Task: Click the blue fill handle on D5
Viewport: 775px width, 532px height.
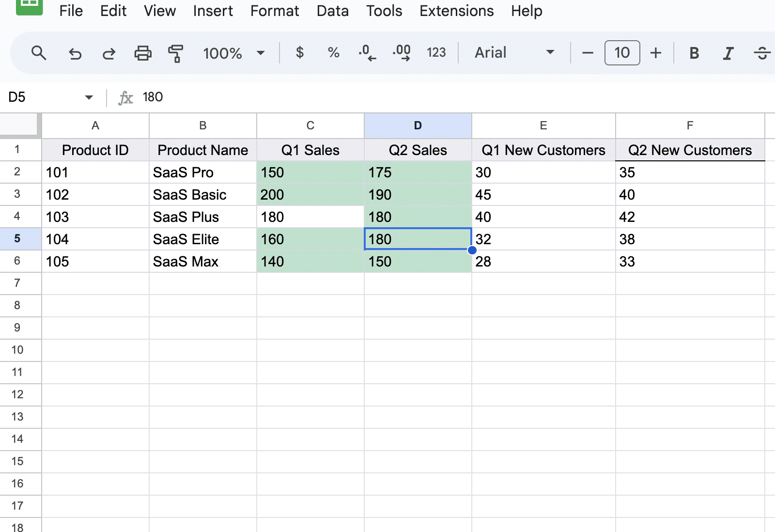Action: point(472,250)
